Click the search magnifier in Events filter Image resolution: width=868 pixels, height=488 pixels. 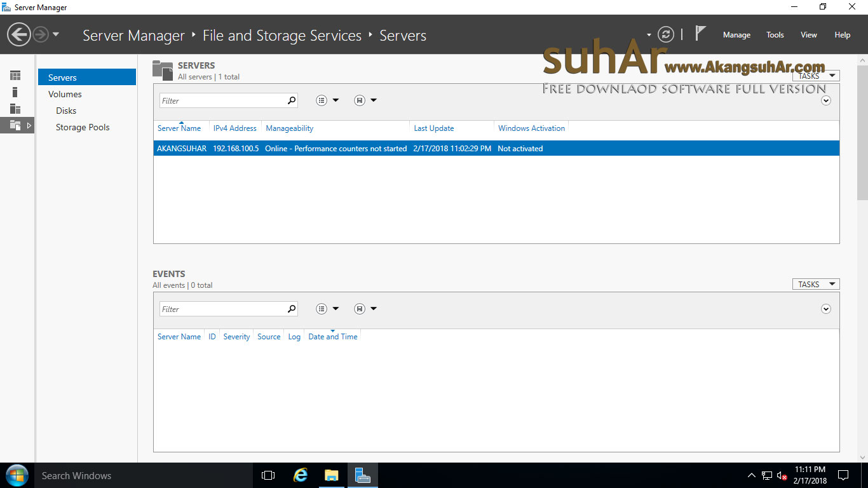[292, 309]
